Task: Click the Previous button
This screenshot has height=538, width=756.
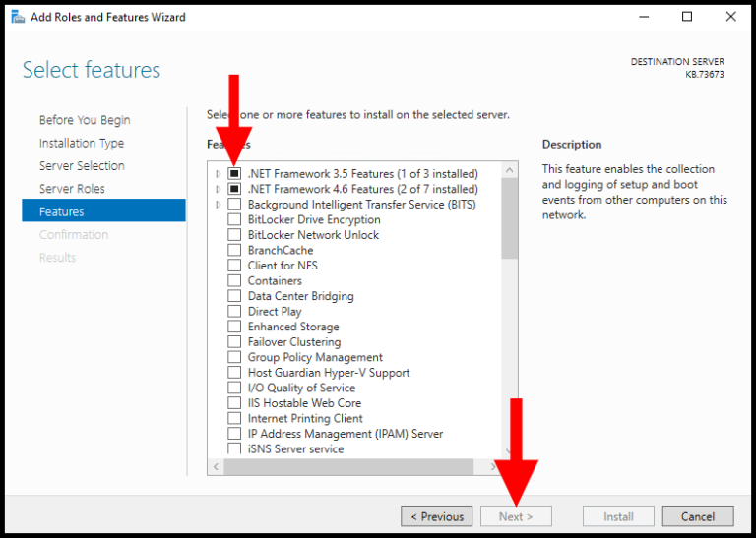Action: click(x=436, y=516)
